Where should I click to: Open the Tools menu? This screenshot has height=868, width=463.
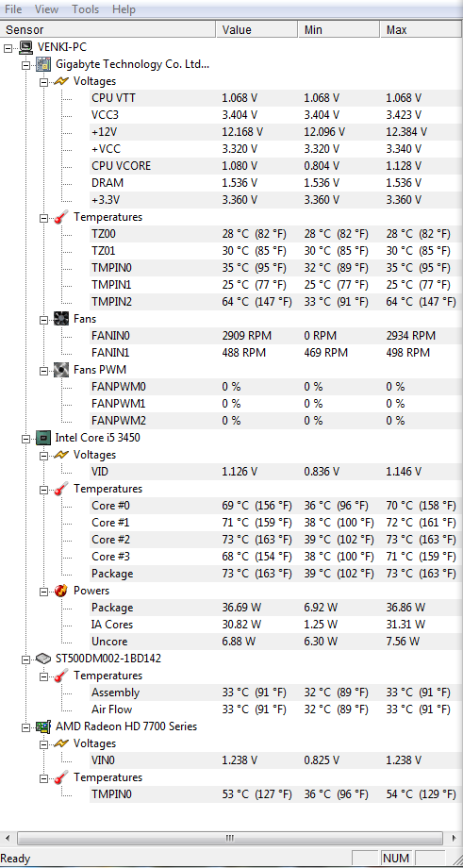click(x=85, y=9)
